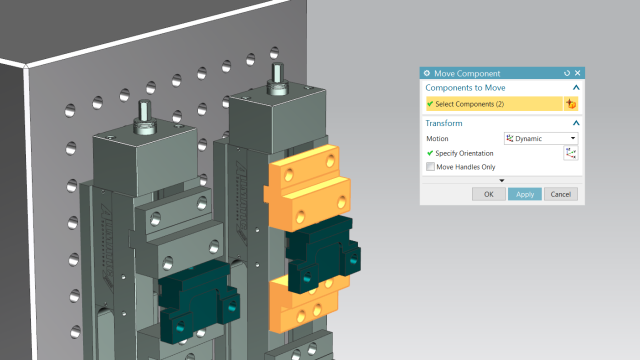
Task: Click the Specify Orientation manipulator icon
Action: point(571,153)
